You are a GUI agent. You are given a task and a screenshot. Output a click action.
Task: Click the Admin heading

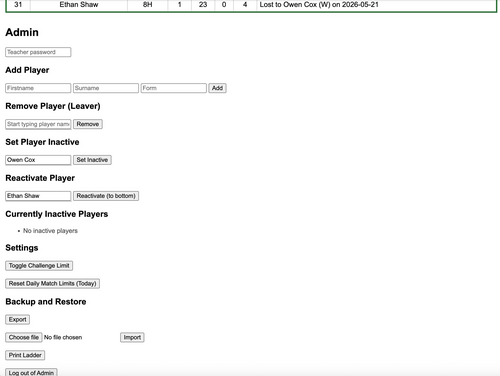tap(22, 32)
